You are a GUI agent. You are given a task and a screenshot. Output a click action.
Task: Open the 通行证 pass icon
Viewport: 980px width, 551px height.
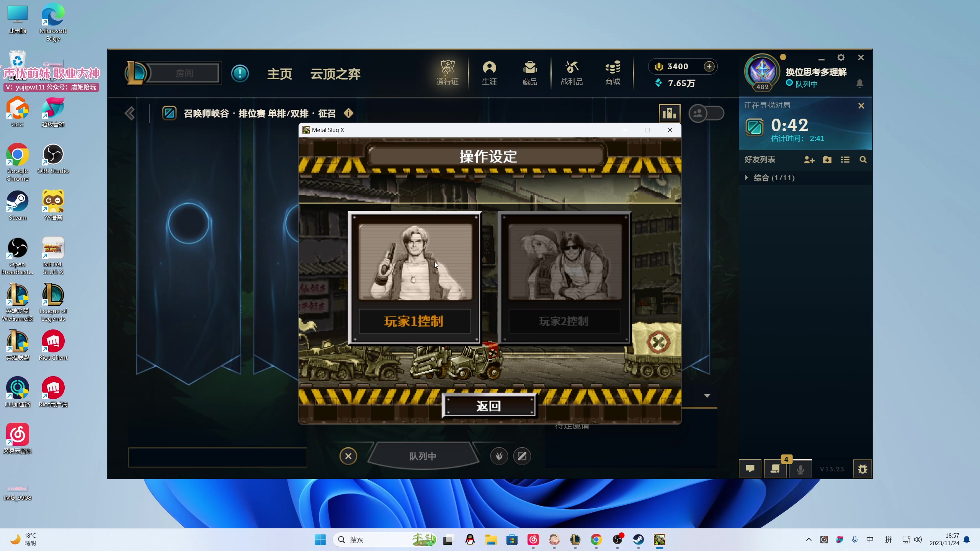click(447, 73)
